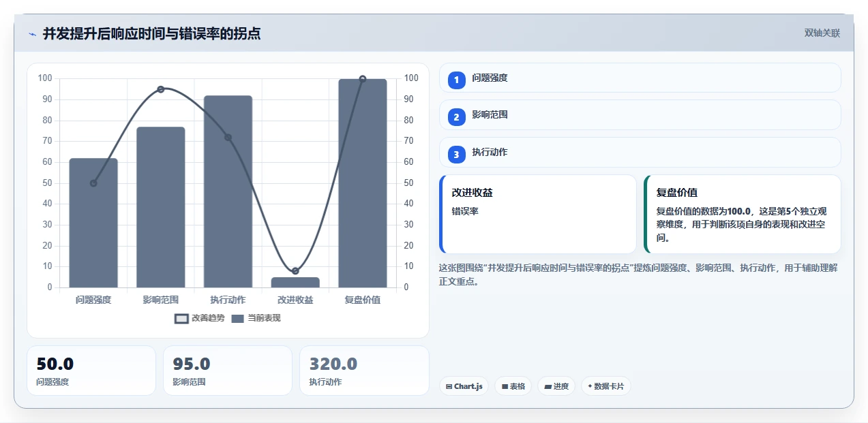This screenshot has width=868, height=423.
Task: Click the 复盘价值 x-axis label
Action: (x=363, y=300)
